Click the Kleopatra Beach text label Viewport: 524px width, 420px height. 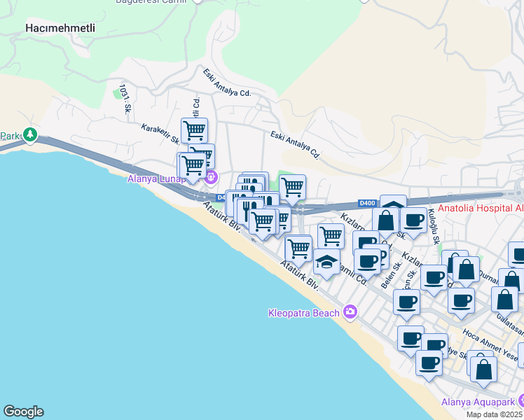303,312
